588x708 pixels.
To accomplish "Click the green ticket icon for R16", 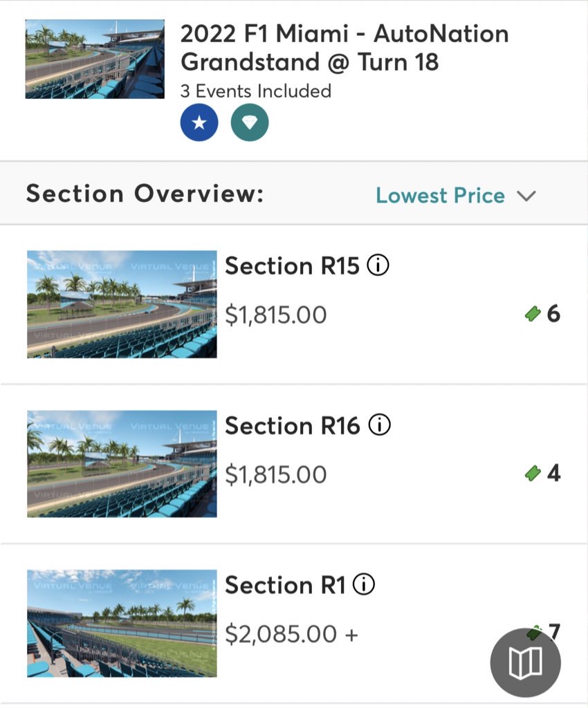I will point(532,474).
